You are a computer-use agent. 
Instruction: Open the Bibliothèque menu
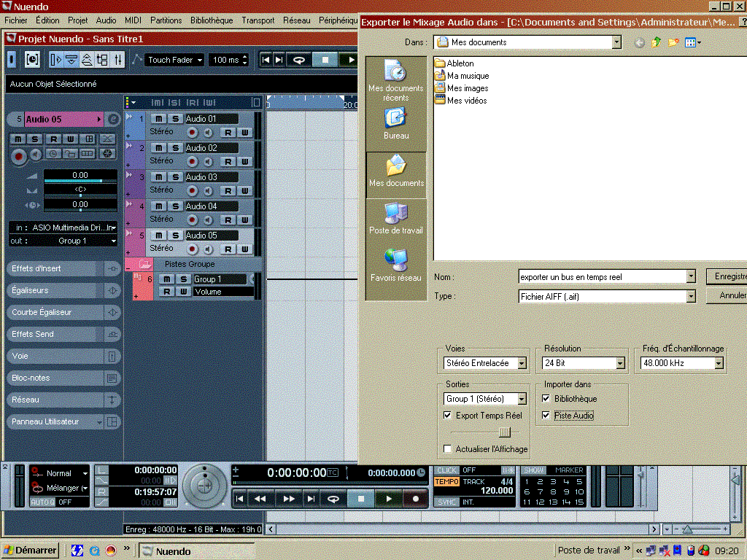pyautogui.click(x=212, y=20)
